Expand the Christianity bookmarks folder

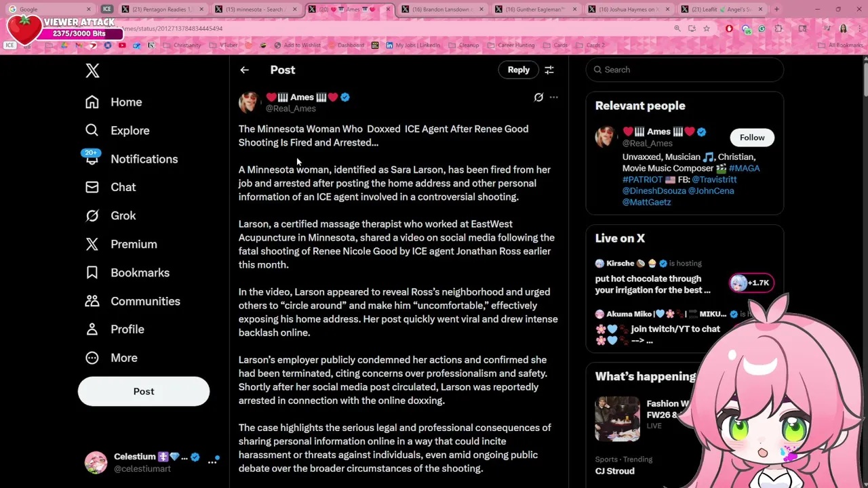coord(182,45)
